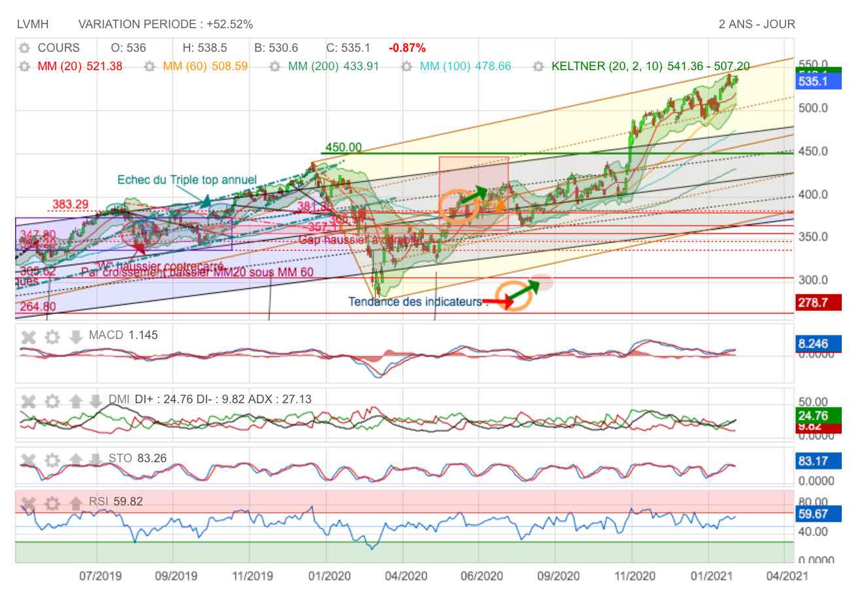Click the RSI 59.67 value tag
Viewport: 868px width, 594px height.
[x=818, y=515]
